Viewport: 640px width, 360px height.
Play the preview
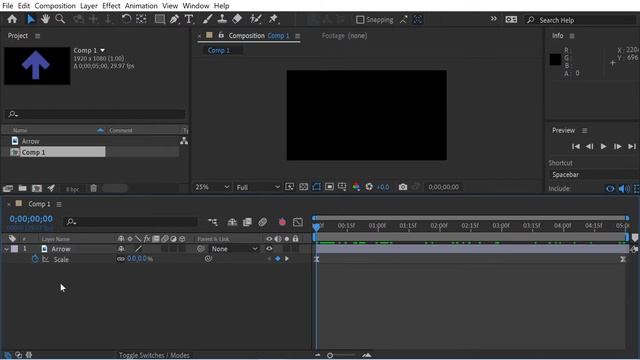[x=603, y=147]
